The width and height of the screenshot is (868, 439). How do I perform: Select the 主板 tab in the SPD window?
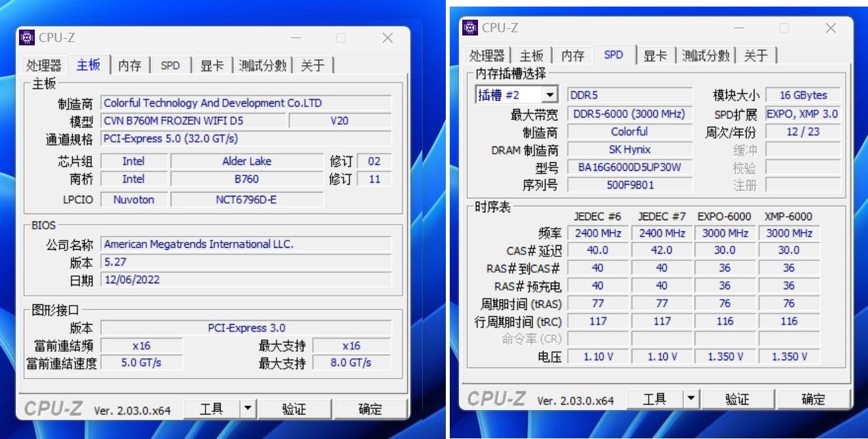pyautogui.click(x=531, y=56)
